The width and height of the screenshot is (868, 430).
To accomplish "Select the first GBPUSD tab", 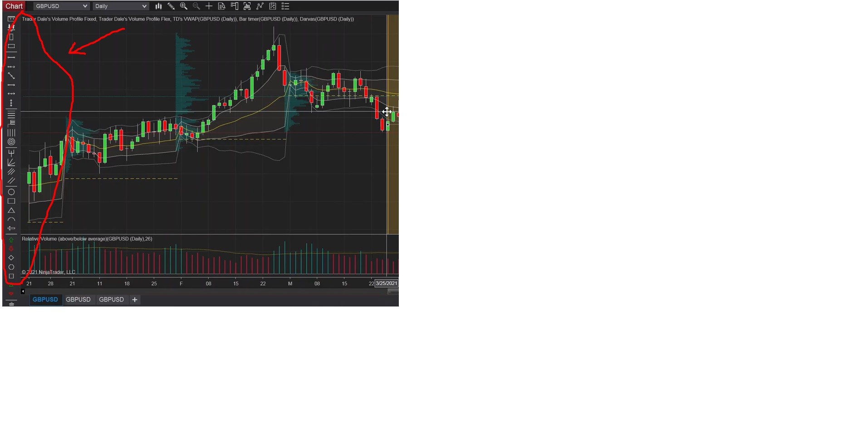I will click(x=45, y=300).
